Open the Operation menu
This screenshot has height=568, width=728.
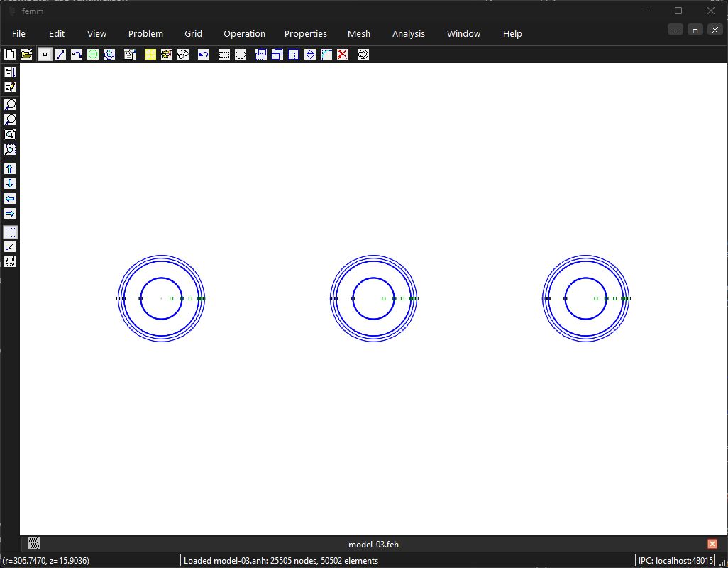click(x=244, y=33)
